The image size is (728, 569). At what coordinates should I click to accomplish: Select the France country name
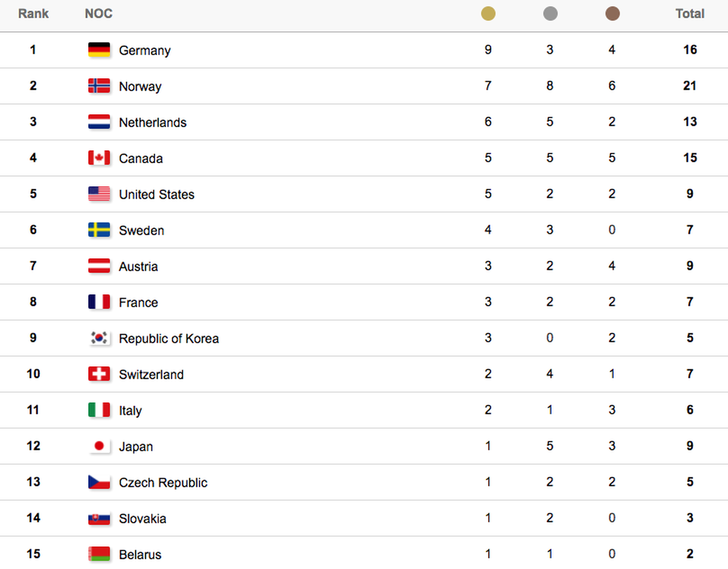point(138,303)
